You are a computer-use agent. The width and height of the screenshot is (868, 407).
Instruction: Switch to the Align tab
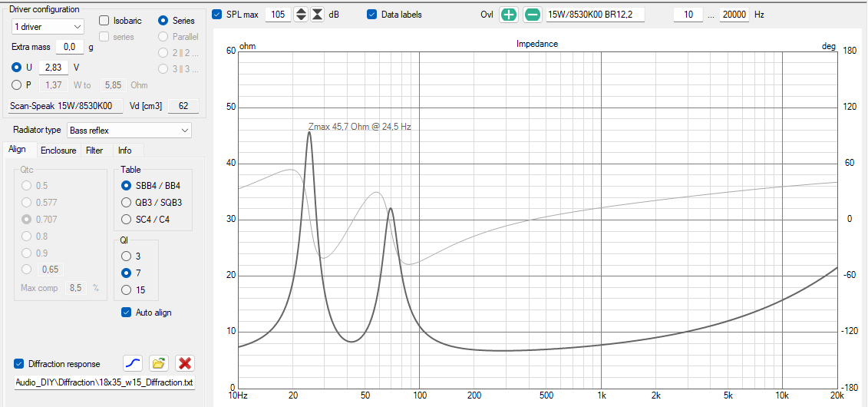(17, 150)
